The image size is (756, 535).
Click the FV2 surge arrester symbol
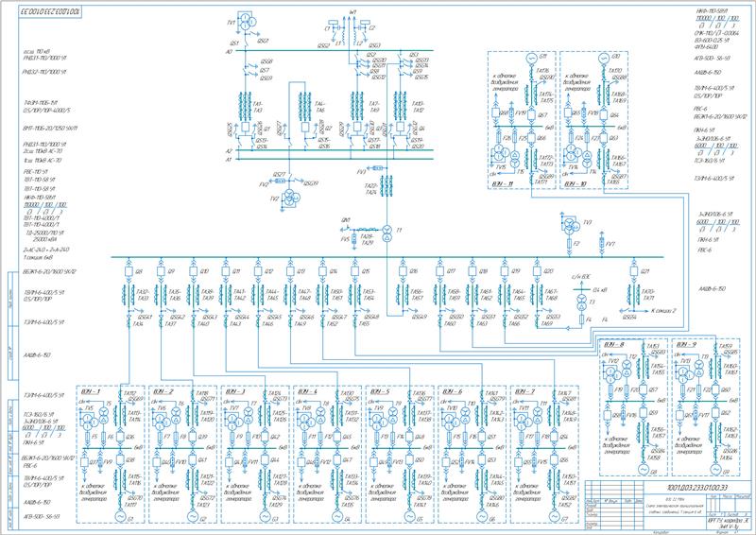coord(279,181)
